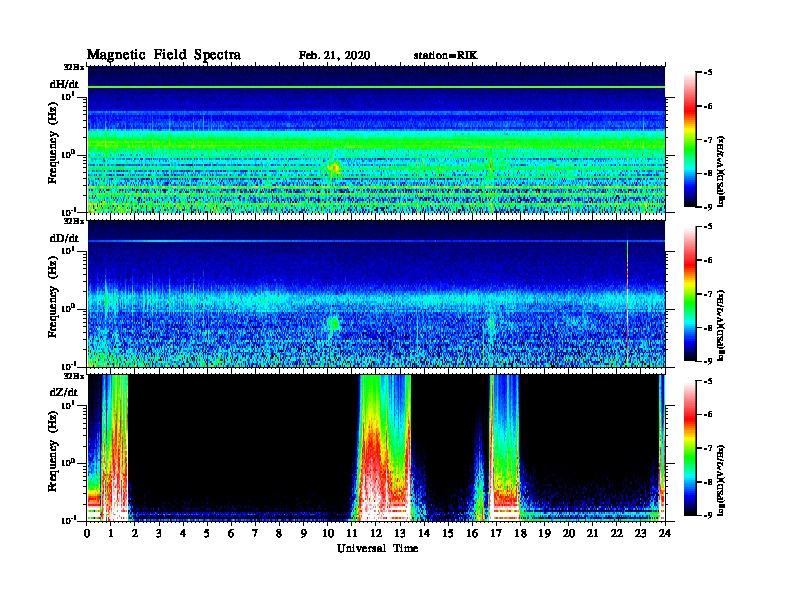792x612 pixels.
Task: Click the hour 24 tick label
Action: coord(665,533)
